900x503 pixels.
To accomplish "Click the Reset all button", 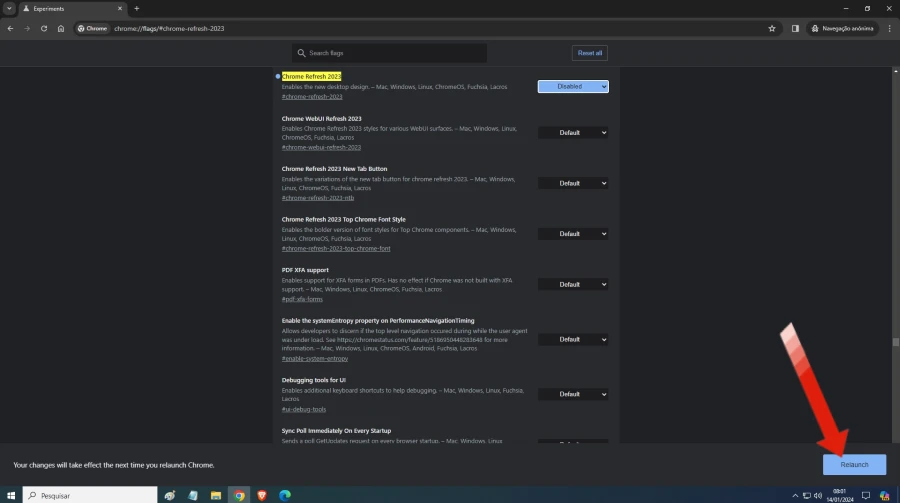I will click(589, 53).
